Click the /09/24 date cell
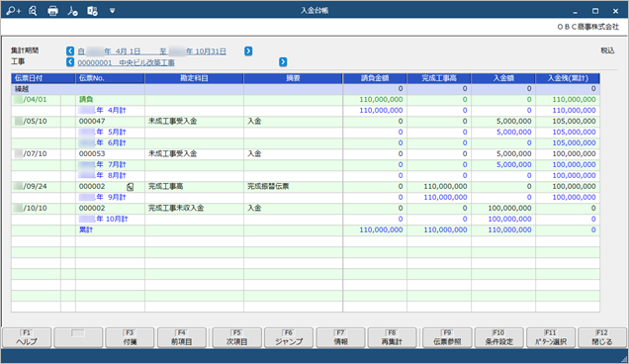This screenshot has height=364, width=629. pyautogui.click(x=37, y=186)
